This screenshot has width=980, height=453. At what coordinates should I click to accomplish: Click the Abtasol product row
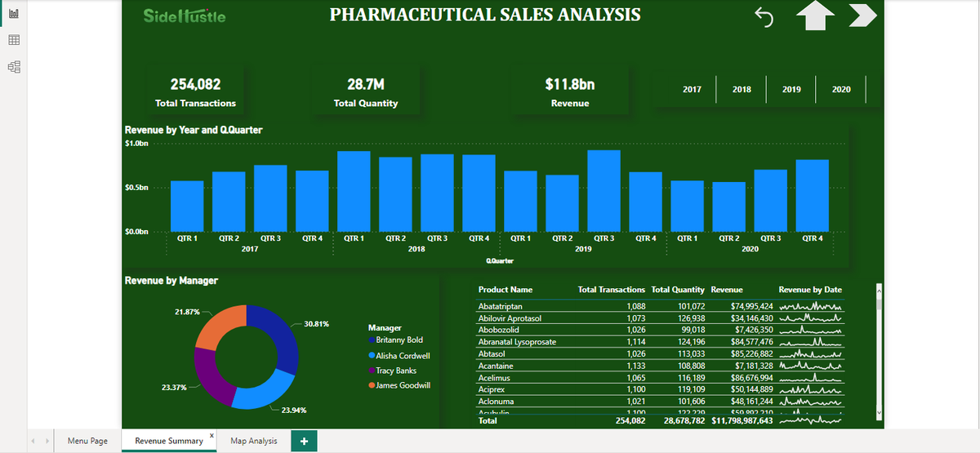click(661, 354)
